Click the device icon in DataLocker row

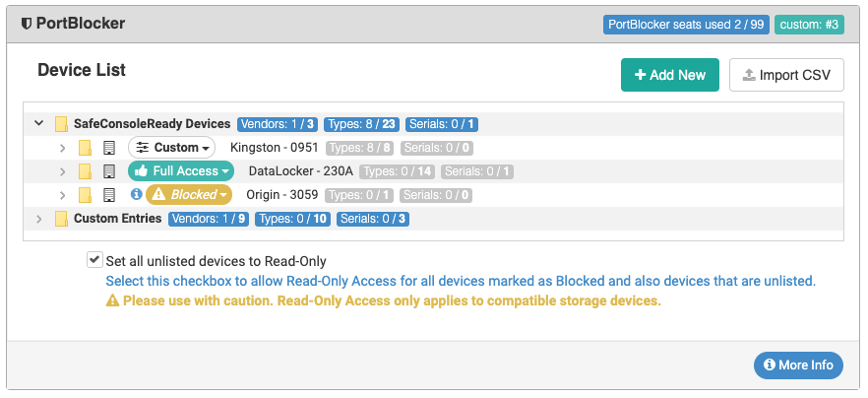pyautogui.click(x=109, y=171)
